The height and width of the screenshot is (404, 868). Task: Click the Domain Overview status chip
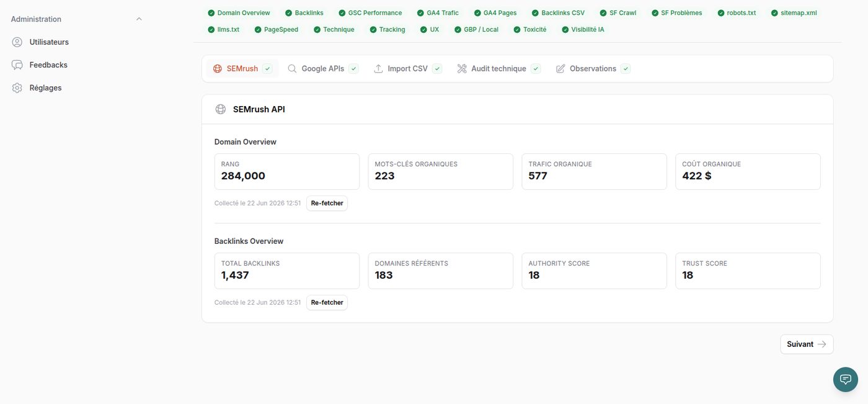(x=239, y=13)
